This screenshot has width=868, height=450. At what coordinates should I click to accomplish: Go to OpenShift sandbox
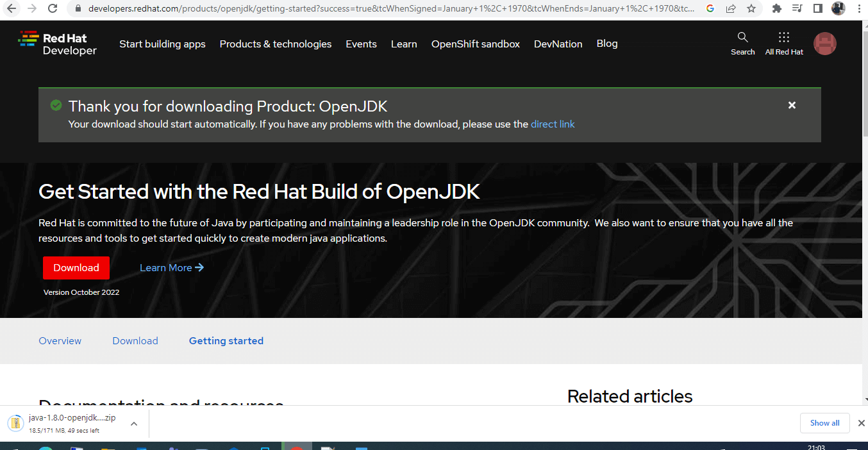point(476,44)
